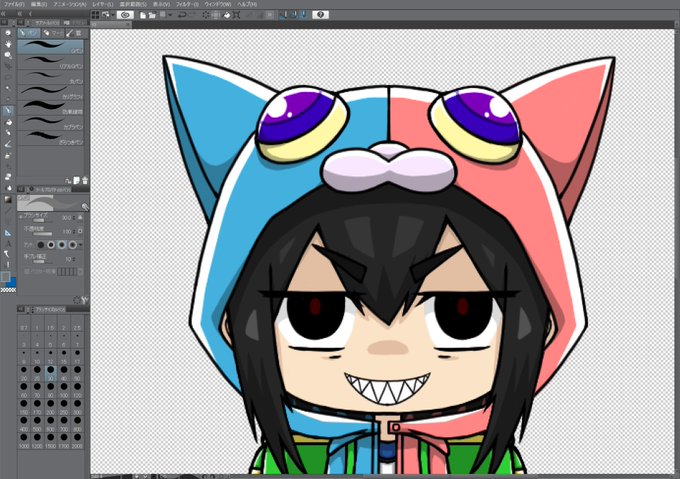Viewport: 680px width, 479px height.
Task: Choose the Gペン brush preset
Action: pyautogui.click(x=50, y=47)
